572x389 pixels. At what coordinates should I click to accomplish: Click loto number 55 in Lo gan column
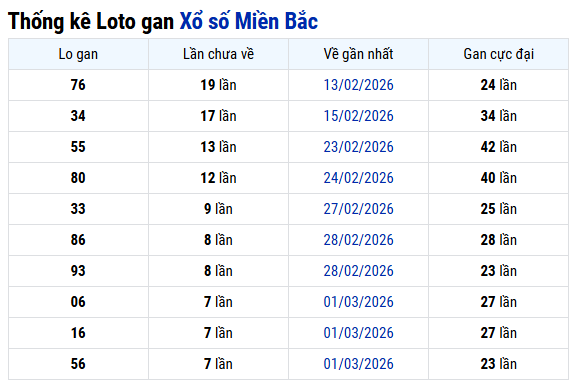[x=78, y=147]
